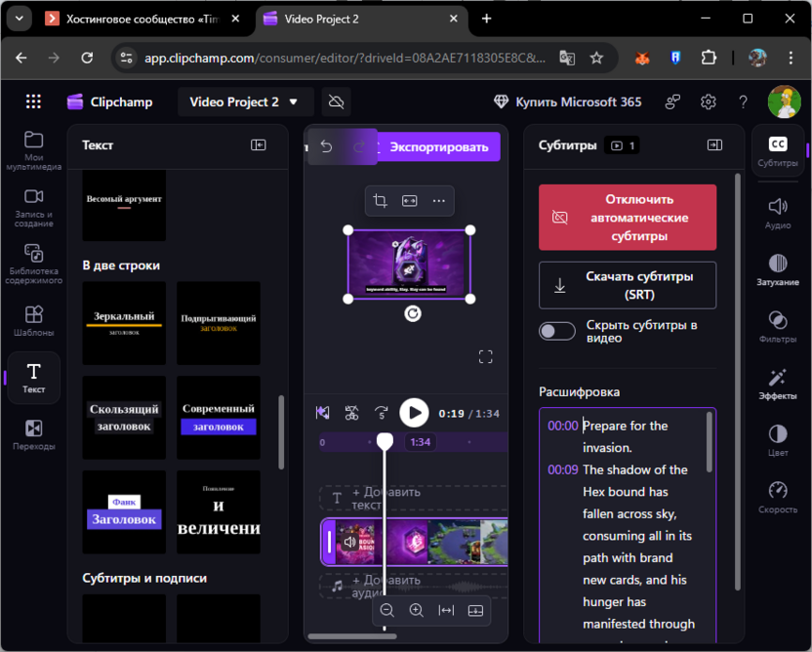
Task: Bookmark this page with star icon
Action: 596,58
